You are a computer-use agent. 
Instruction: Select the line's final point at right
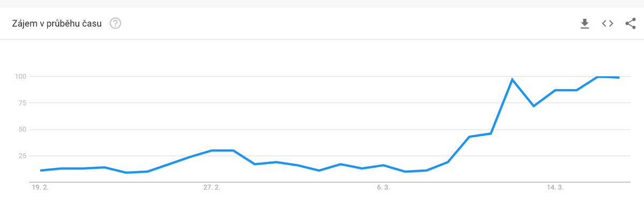click(x=619, y=78)
